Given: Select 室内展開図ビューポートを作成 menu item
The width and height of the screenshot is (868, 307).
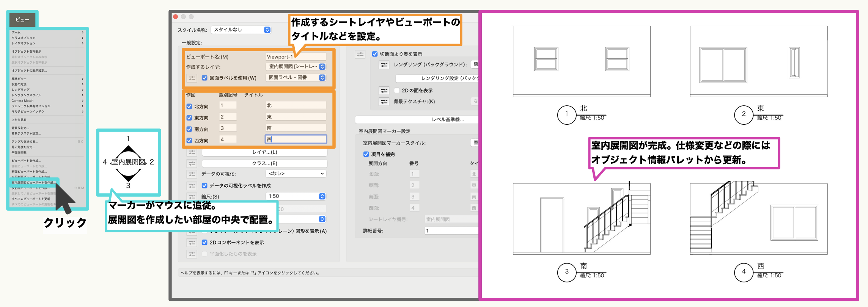Looking at the screenshot, I should pos(33,183).
